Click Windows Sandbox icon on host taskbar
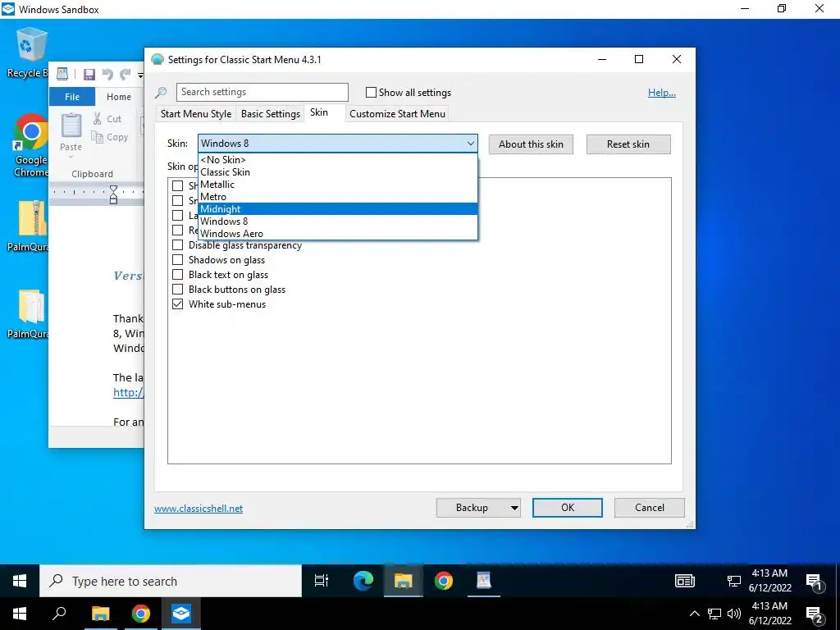The width and height of the screenshot is (840, 630). (x=181, y=614)
